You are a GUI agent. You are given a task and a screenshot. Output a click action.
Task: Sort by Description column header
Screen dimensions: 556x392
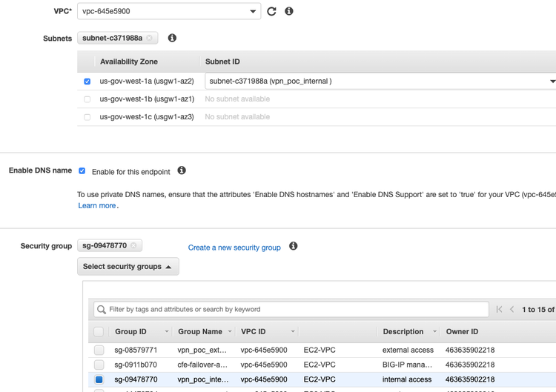(403, 332)
